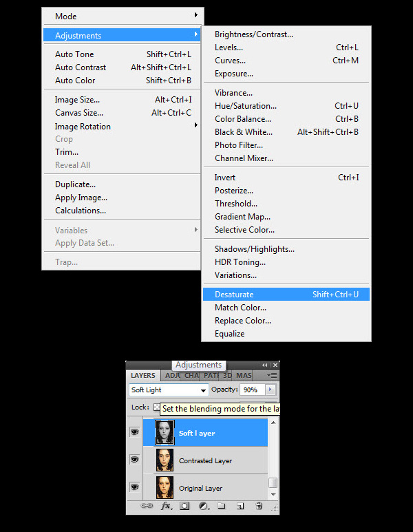Add a layer mask
Screen dimensions: 413x532
point(184,506)
